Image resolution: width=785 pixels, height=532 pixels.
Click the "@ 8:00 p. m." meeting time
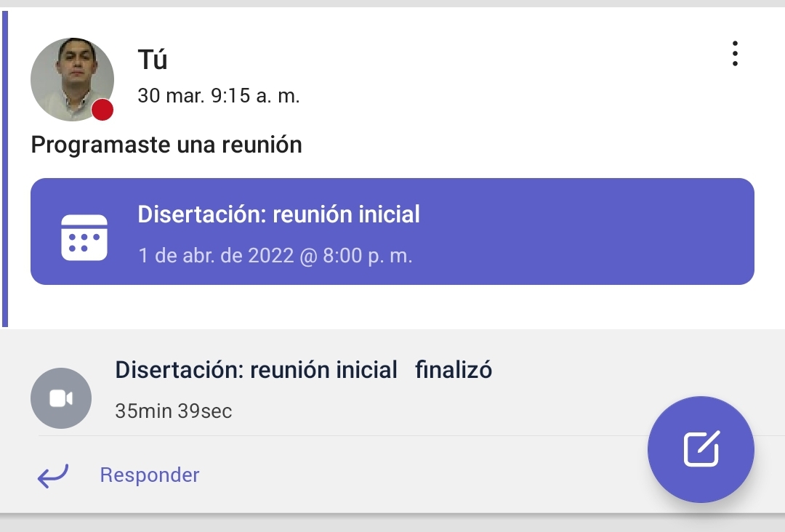pyautogui.click(x=356, y=256)
